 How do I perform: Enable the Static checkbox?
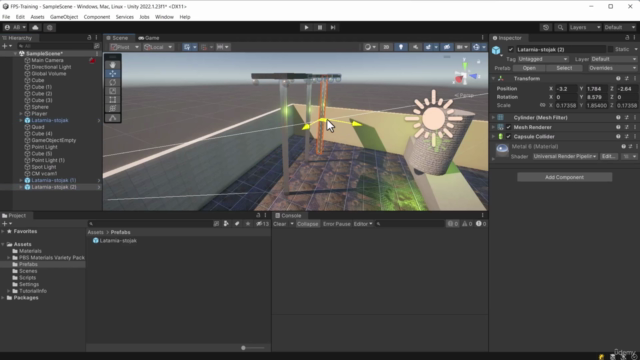(610, 49)
